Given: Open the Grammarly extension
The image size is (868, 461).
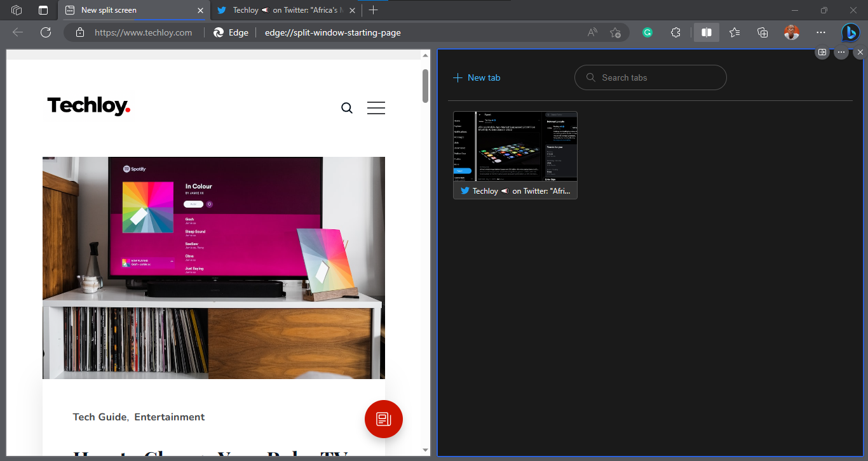Looking at the screenshot, I should [648, 32].
